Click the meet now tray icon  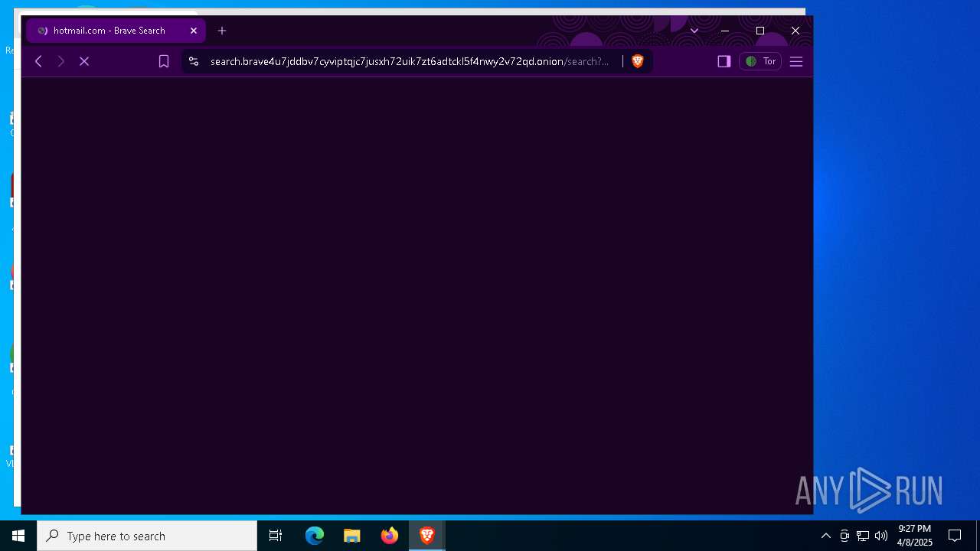click(844, 536)
